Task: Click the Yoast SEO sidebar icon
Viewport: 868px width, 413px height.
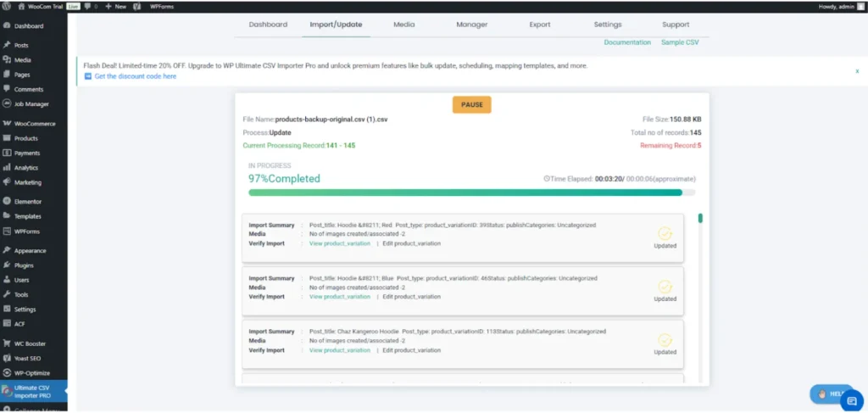Action: tap(7, 359)
